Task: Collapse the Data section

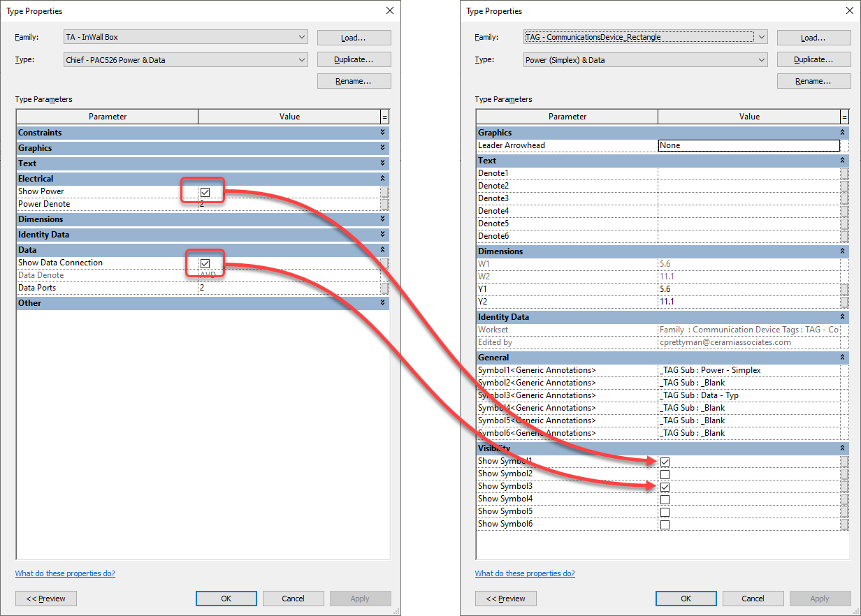Action: [x=382, y=249]
